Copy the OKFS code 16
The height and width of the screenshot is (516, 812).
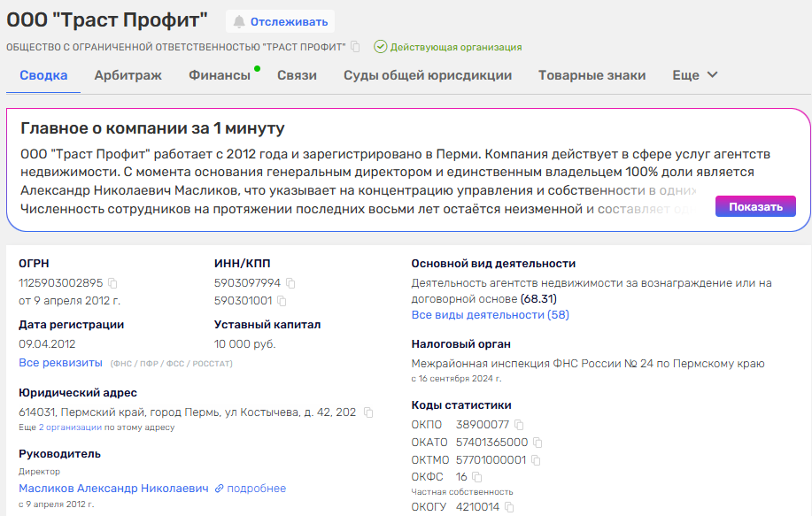[x=476, y=477]
